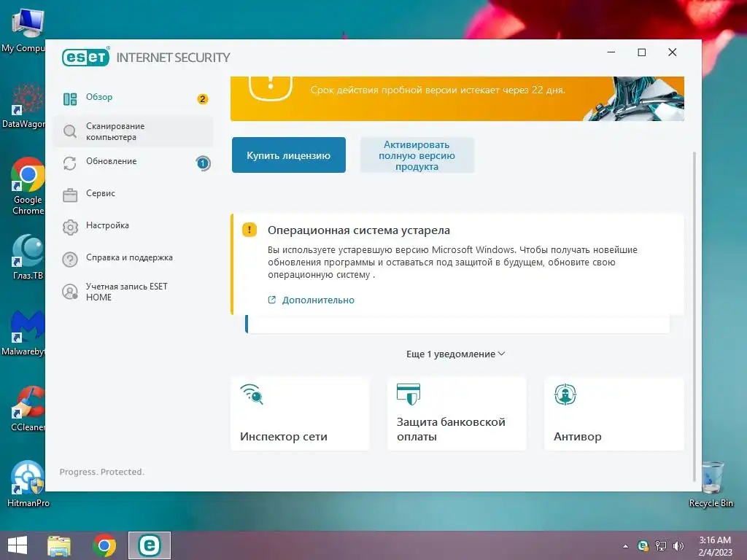Click the Anti-Theft target person icon

coord(565,394)
